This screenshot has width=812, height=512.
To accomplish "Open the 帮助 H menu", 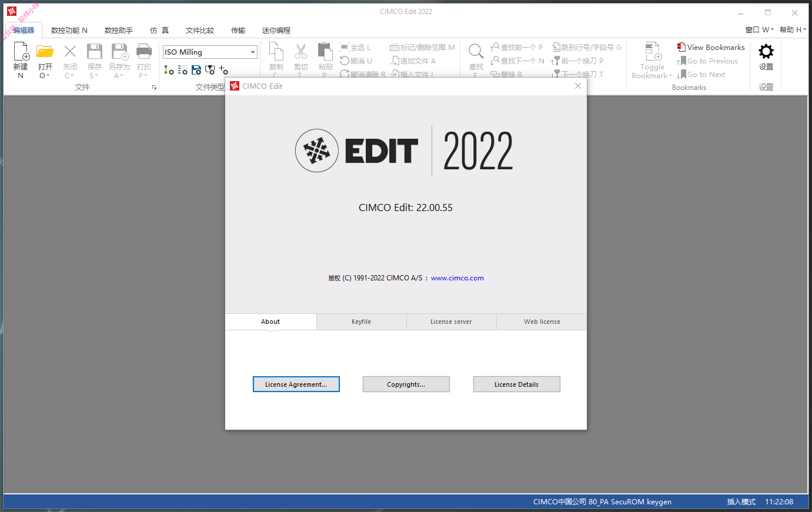I will [x=793, y=30].
